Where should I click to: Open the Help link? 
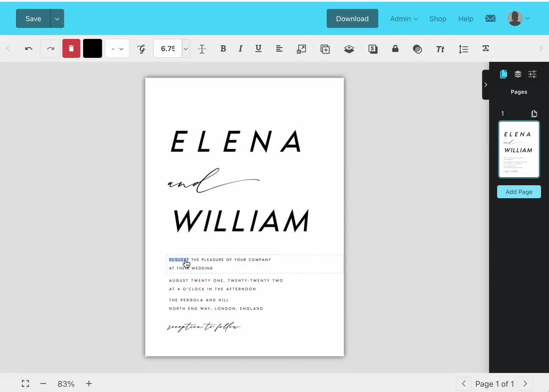click(x=466, y=18)
